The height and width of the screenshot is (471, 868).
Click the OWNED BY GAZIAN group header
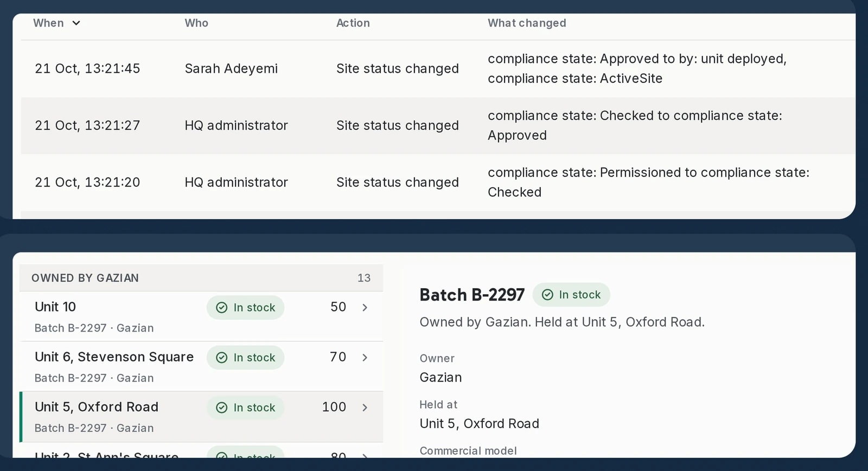[201, 278]
